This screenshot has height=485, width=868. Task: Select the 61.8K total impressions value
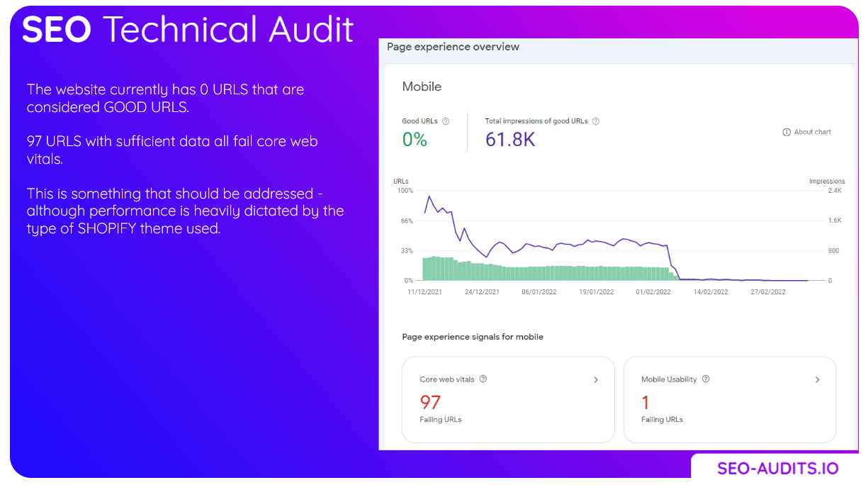pos(510,140)
